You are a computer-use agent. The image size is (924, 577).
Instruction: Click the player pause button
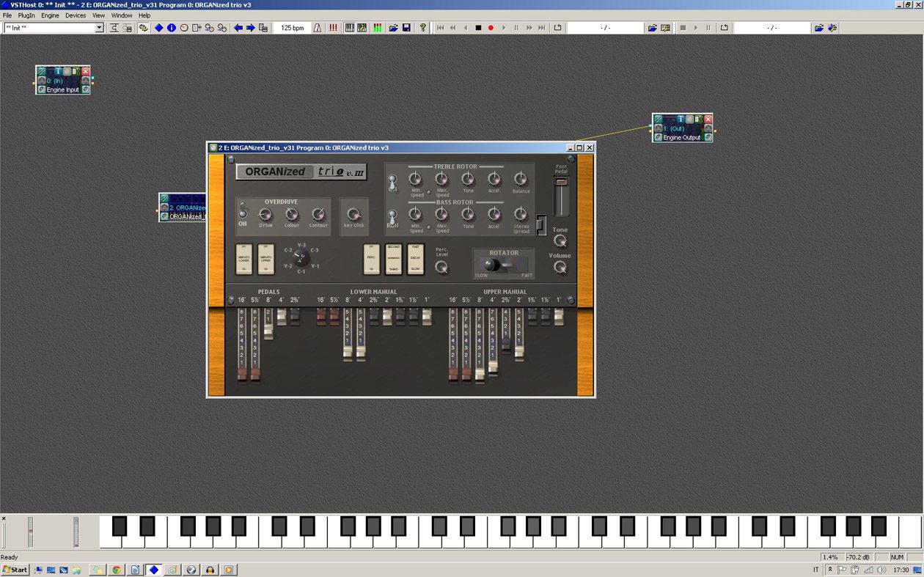click(516, 28)
